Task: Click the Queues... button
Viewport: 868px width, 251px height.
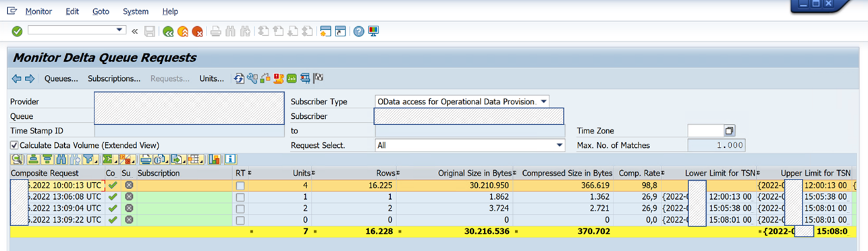Action: (x=61, y=79)
